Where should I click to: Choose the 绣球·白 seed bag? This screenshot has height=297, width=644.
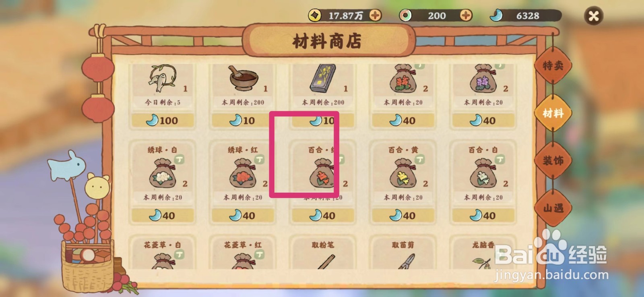163,173
